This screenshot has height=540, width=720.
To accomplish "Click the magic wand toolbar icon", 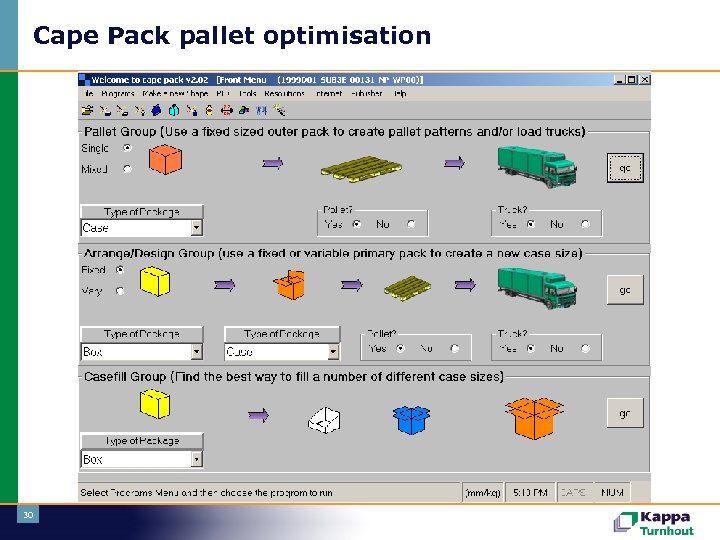I will [279, 110].
